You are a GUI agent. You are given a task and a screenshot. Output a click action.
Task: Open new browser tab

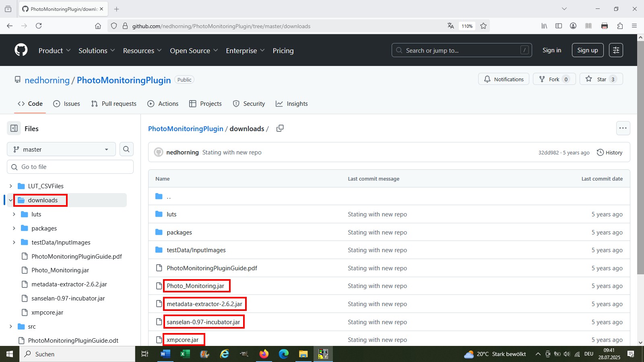point(116,9)
